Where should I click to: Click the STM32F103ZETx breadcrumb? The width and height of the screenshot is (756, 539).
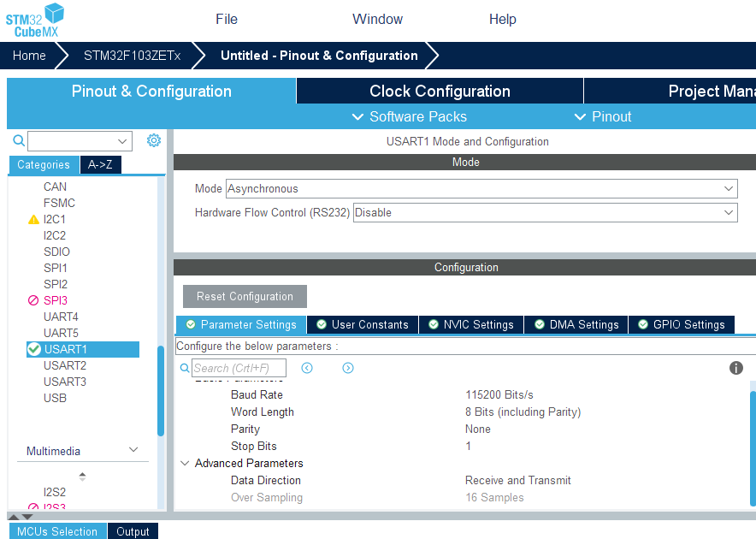(132, 56)
